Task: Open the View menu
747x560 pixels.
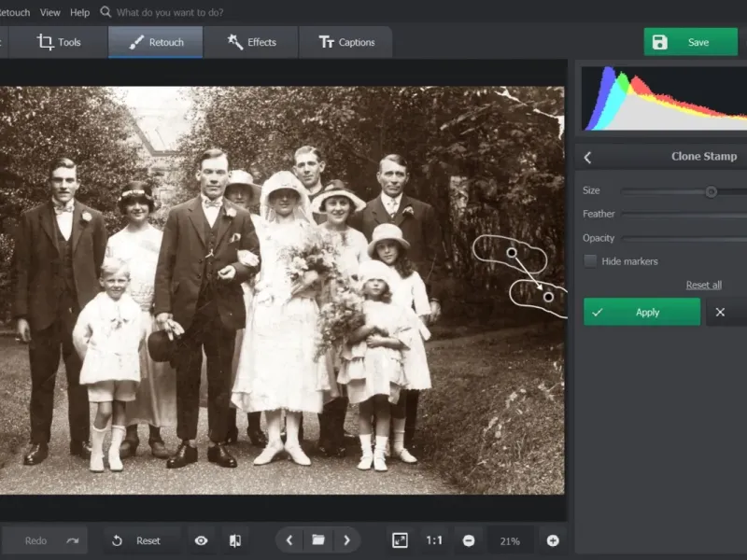Action: 50,12
